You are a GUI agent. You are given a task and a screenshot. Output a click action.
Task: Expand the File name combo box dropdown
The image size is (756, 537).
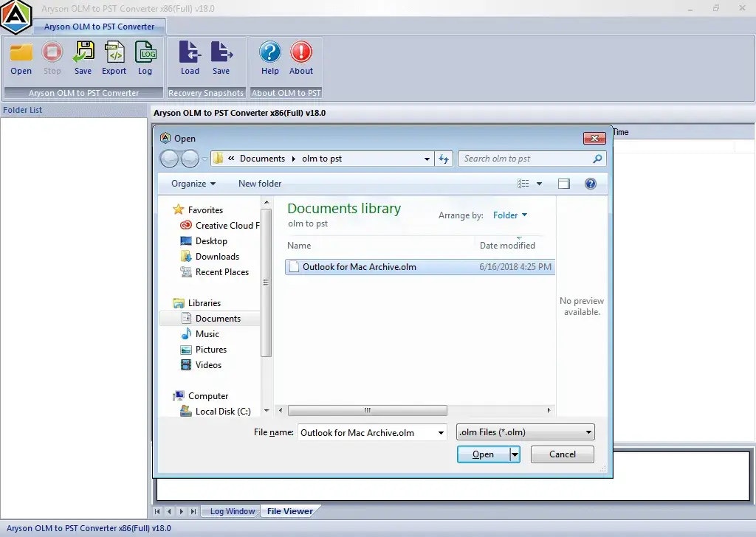441,432
